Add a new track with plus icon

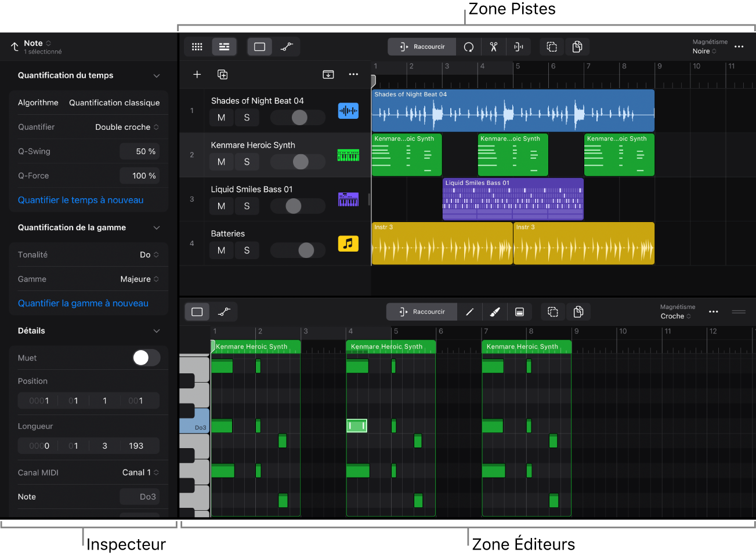click(x=197, y=74)
